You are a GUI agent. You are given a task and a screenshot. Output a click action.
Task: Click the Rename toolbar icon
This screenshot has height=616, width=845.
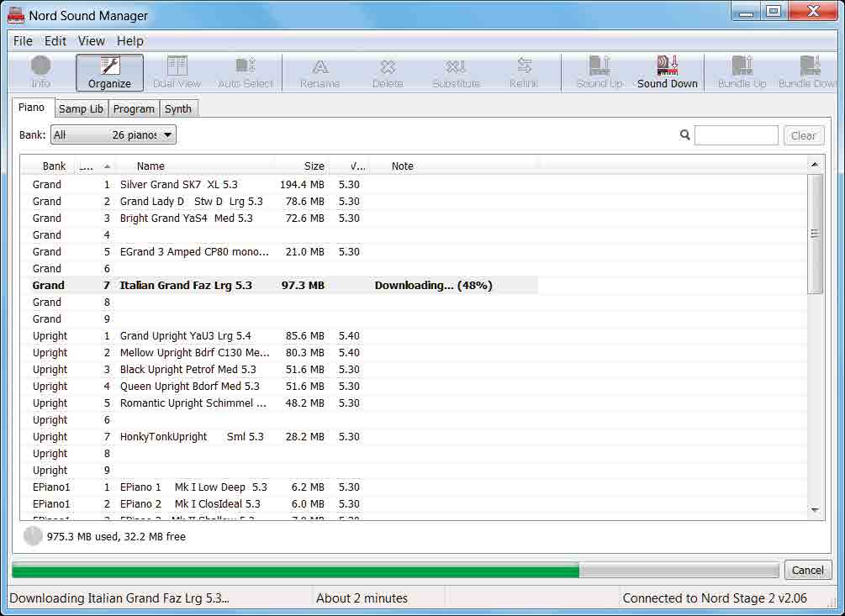click(320, 72)
